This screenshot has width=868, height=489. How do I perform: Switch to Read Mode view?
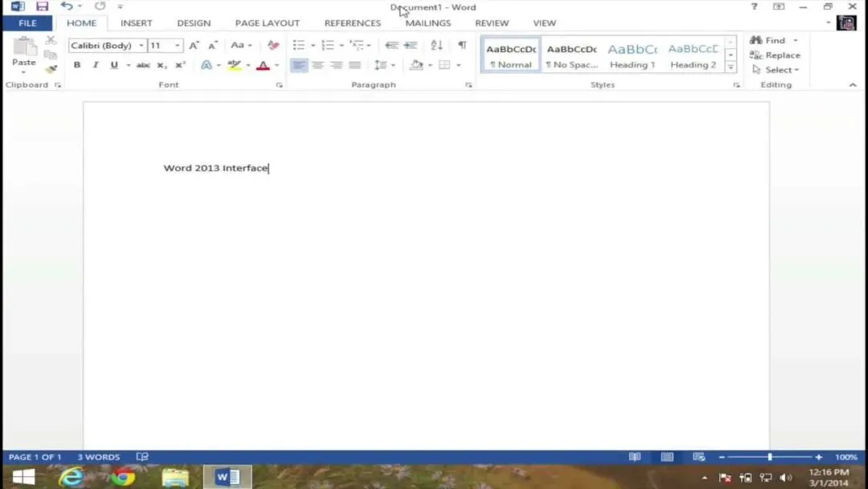click(x=635, y=457)
